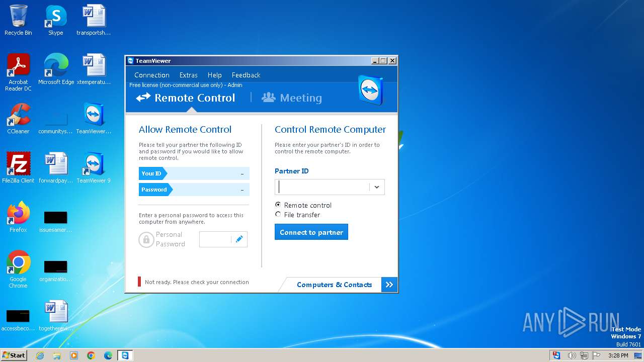Click the network icon in system tray
This screenshot has width=644, height=362.
(584, 355)
